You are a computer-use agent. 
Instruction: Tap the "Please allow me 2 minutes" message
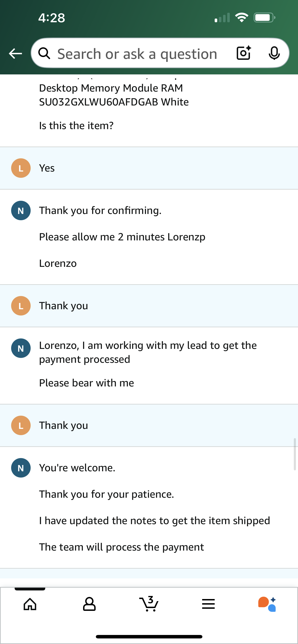122,237
